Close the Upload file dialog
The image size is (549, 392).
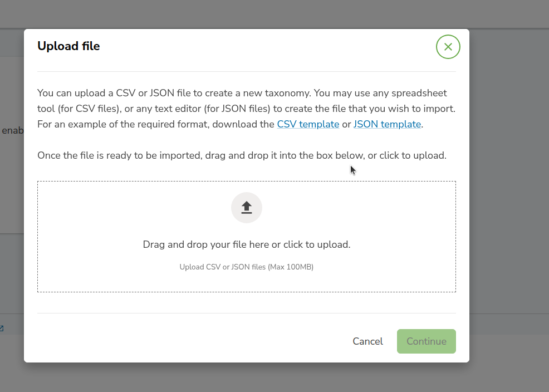(448, 47)
